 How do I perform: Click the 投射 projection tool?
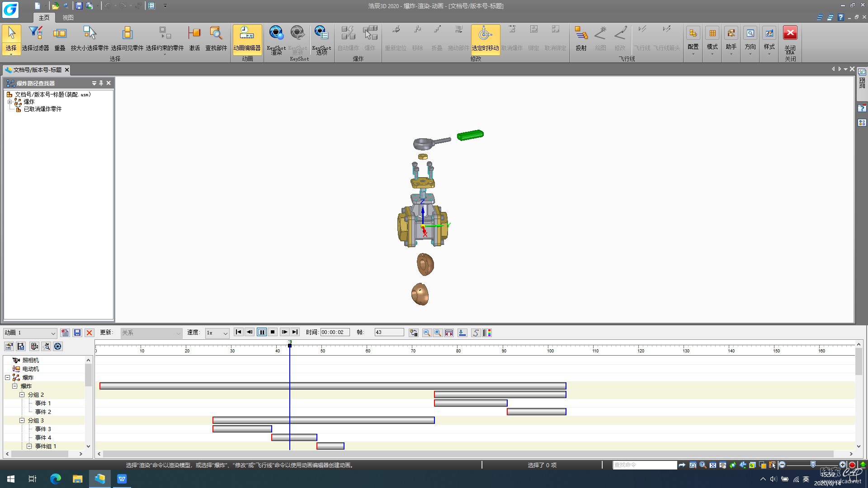581,39
